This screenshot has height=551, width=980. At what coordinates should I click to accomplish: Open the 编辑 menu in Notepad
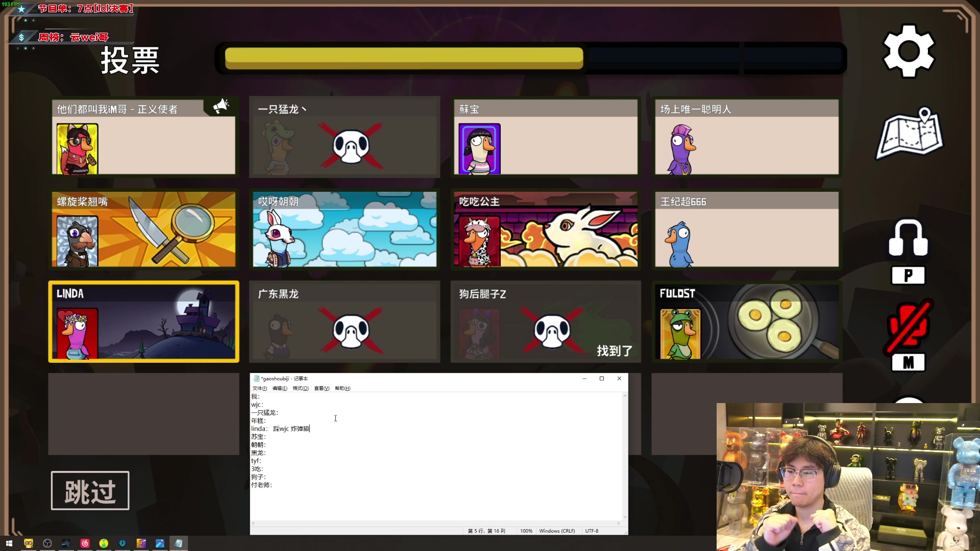tap(279, 388)
